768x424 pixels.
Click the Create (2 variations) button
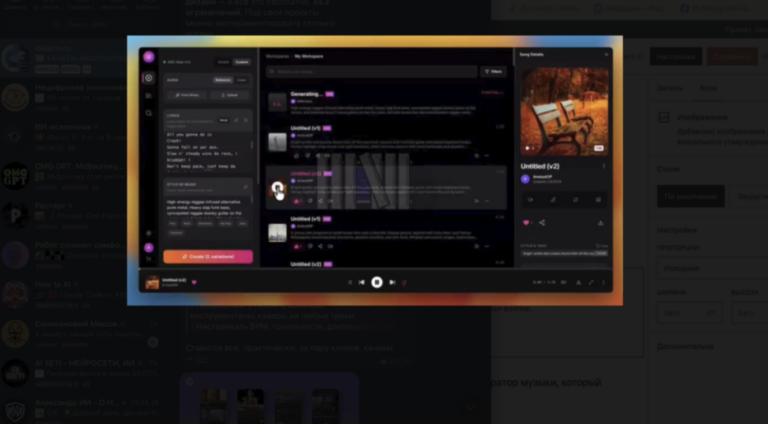208,257
